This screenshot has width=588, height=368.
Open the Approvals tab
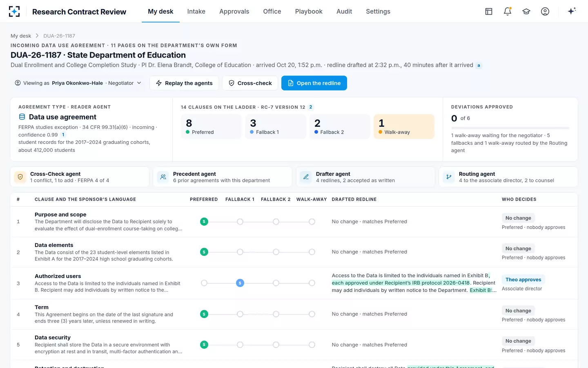click(234, 11)
